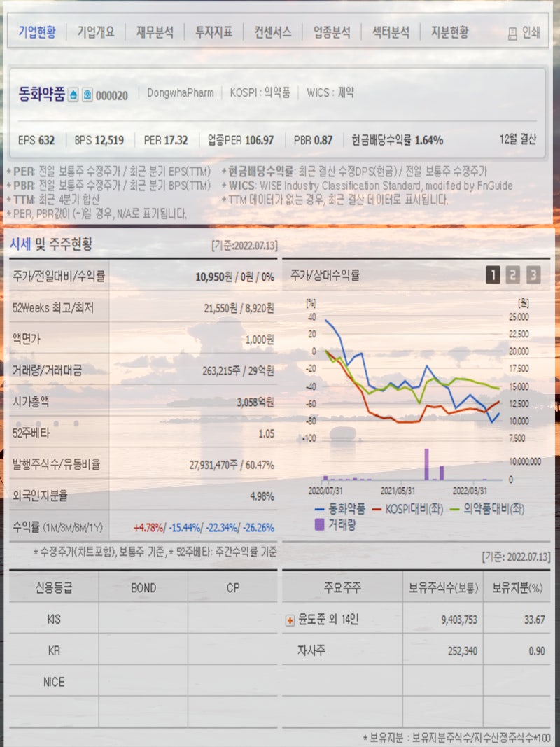The width and height of the screenshot is (560, 747).
Task: Switch the price chart to page 2
Action: coord(514,275)
